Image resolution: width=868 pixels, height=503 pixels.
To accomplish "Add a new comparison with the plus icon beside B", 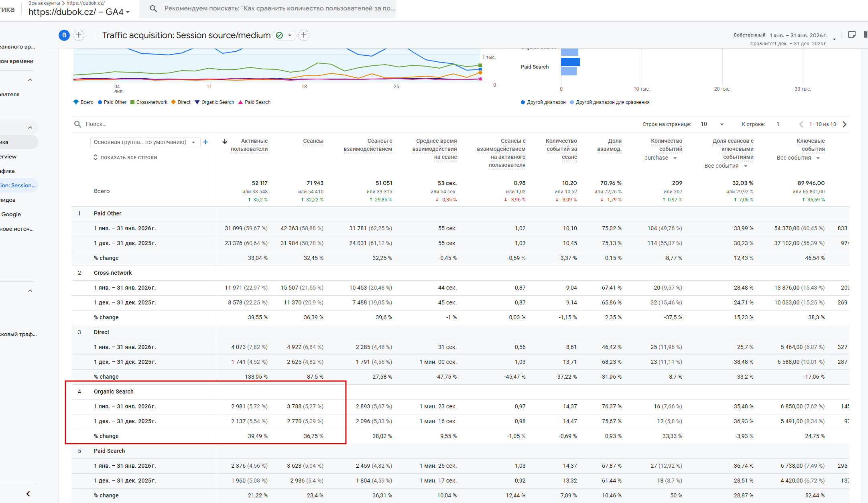I will 79,35.
